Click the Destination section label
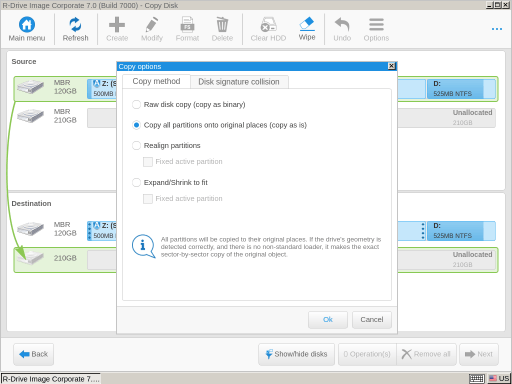 point(31,204)
